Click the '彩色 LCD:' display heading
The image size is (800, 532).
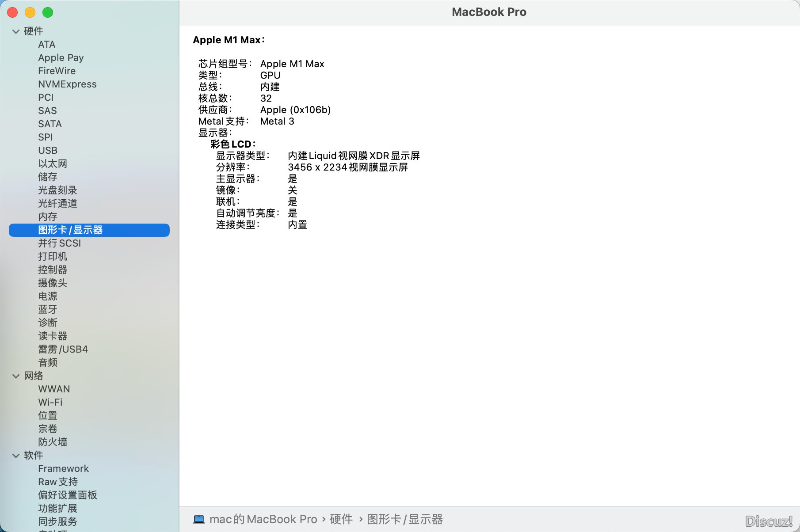click(x=233, y=144)
